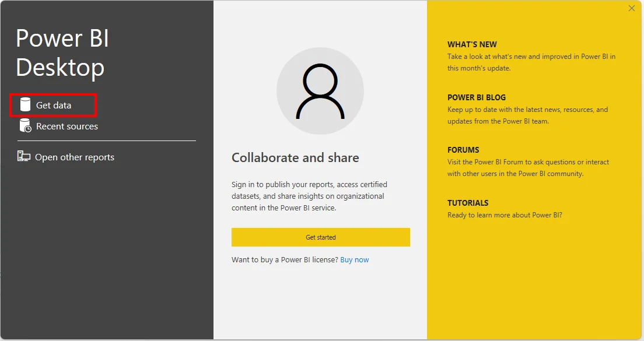Visit the FORUMS heading link
644x341 pixels.
[x=463, y=150]
